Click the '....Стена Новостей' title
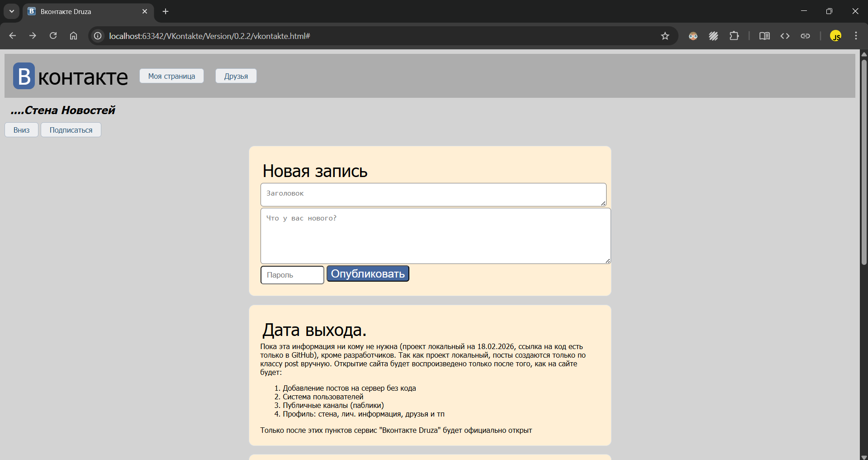This screenshot has height=460, width=868. [63, 110]
